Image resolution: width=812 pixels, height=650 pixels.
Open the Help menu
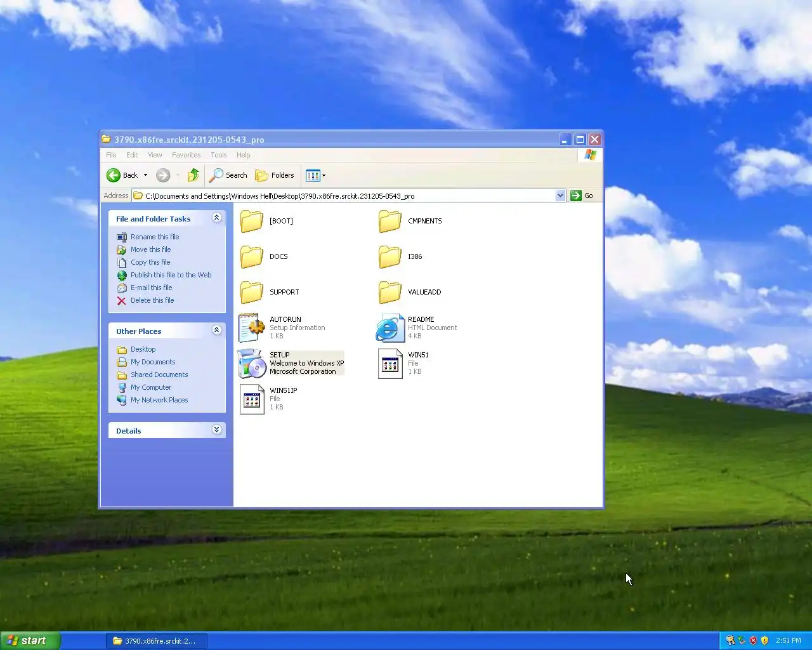coord(244,155)
